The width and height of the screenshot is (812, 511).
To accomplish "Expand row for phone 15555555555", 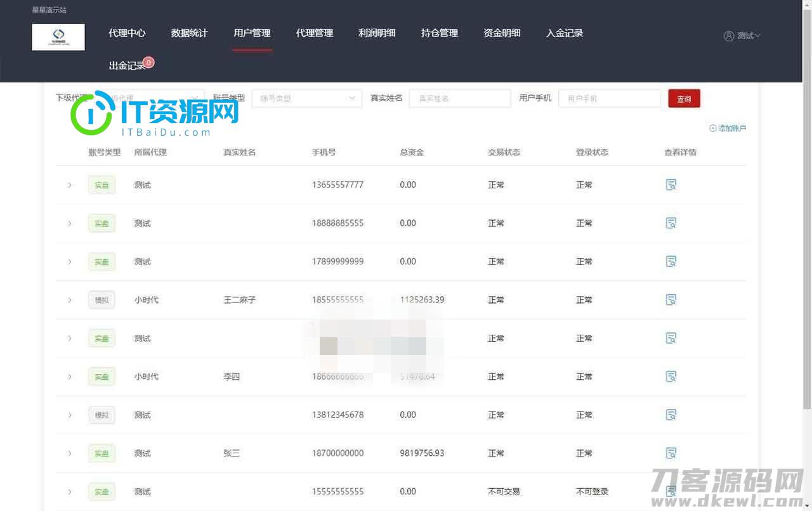I will coord(70,492).
